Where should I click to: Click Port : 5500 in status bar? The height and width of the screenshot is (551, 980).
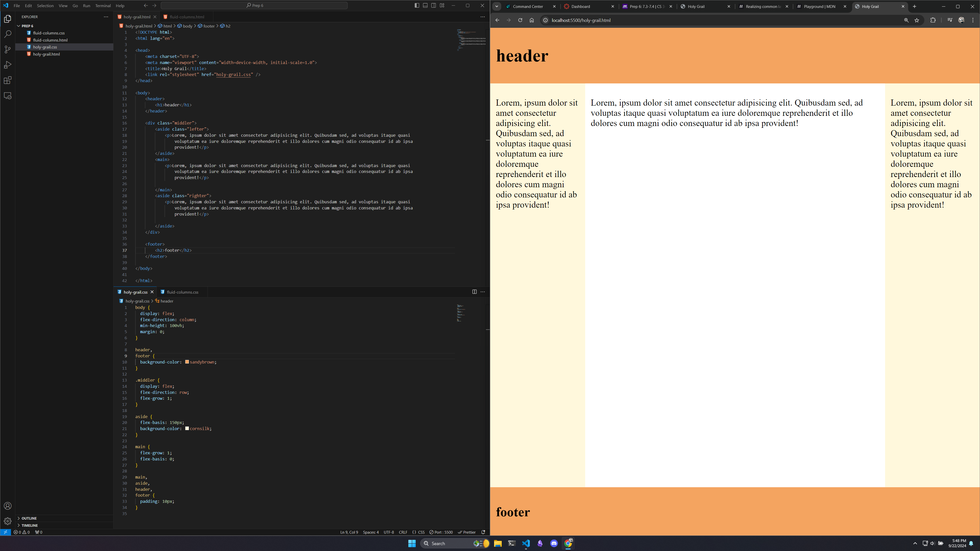coord(441,532)
